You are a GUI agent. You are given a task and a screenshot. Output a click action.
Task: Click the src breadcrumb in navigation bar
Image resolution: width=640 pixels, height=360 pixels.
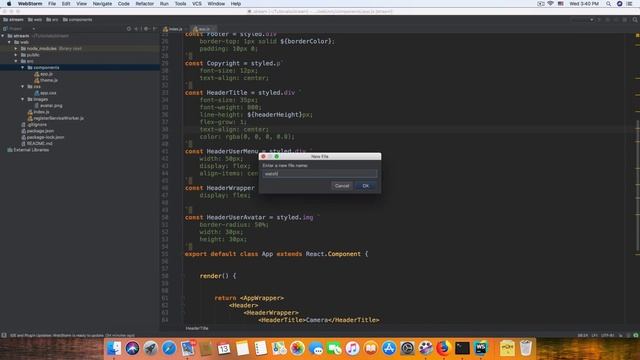pos(52,20)
